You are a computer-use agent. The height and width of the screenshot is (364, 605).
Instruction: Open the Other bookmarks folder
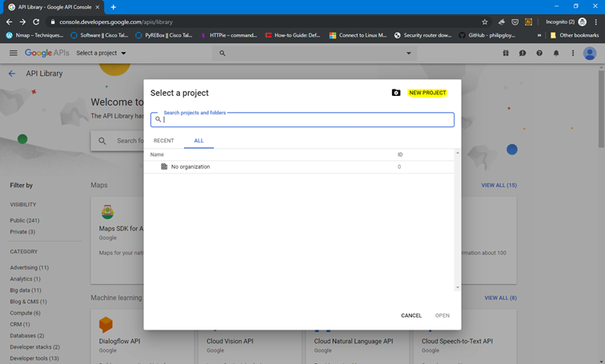(x=575, y=35)
